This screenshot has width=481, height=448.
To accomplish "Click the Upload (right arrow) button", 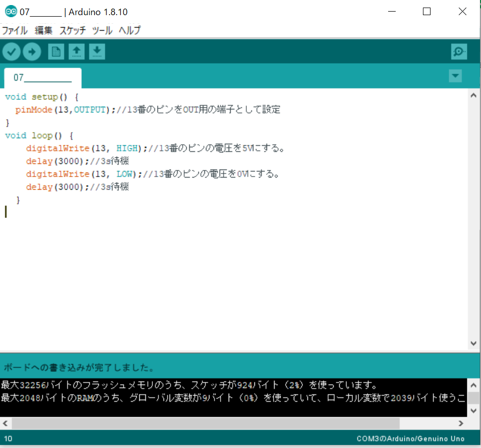I will [32, 51].
